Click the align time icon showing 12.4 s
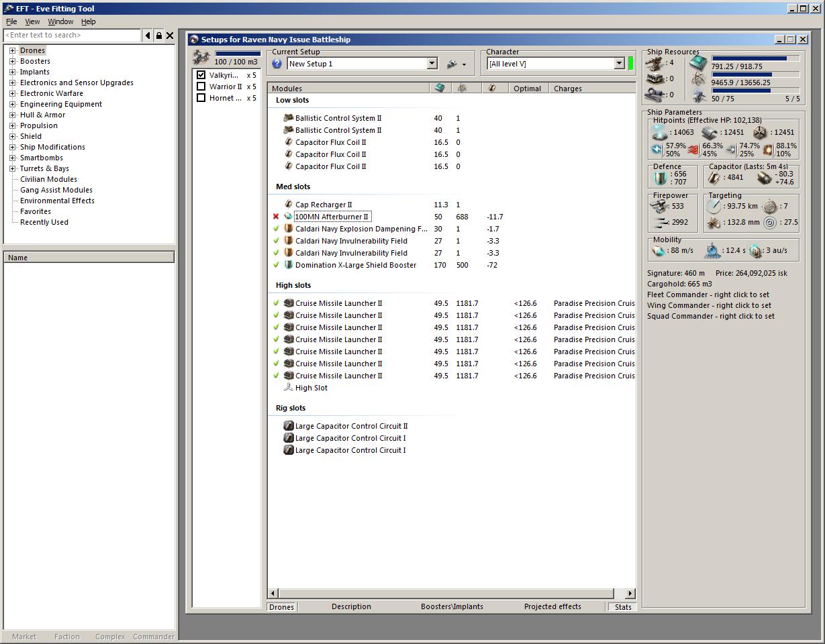The height and width of the screenshot is (644, 825). pos(712,251)
